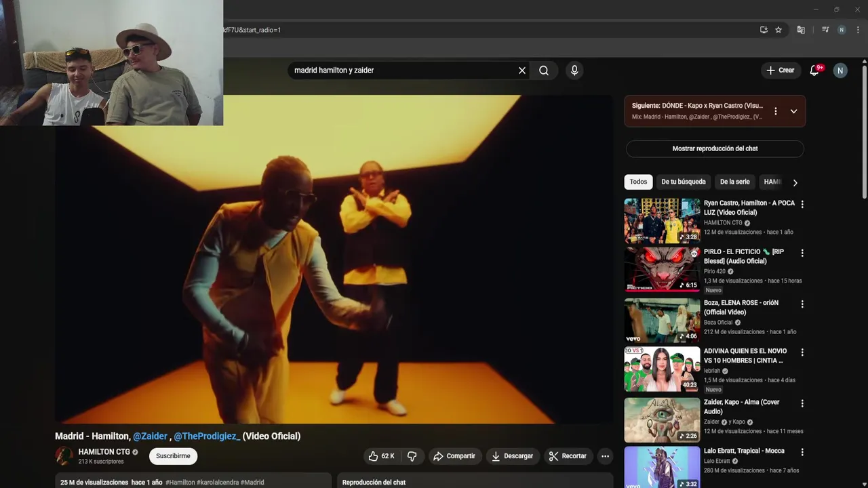
Task: Open Chrome profile icon in toolbar
Action: tap(842, 30)
